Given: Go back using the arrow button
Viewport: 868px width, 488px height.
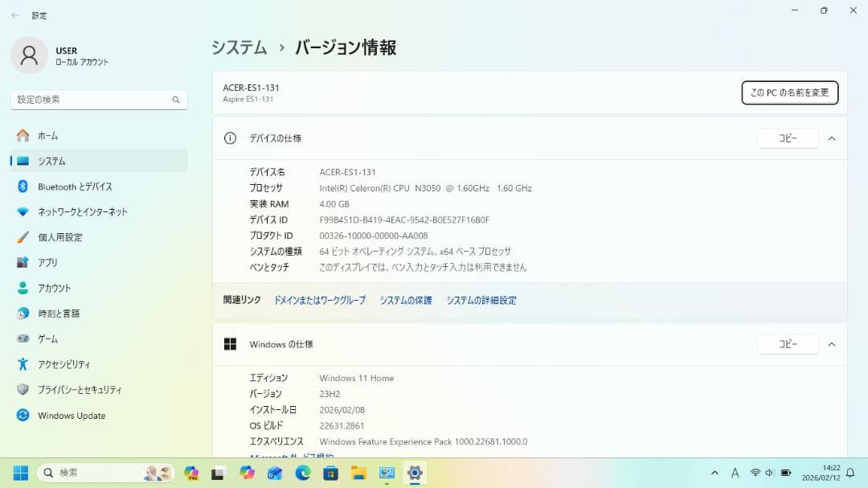Looking at the screenshot, I should coord(15,15).
